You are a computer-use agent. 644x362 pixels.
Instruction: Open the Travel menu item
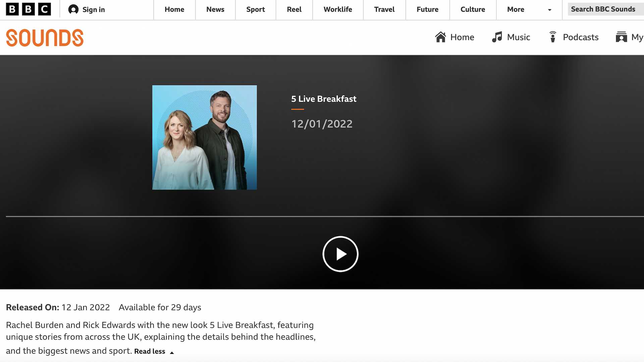point(384,9)
